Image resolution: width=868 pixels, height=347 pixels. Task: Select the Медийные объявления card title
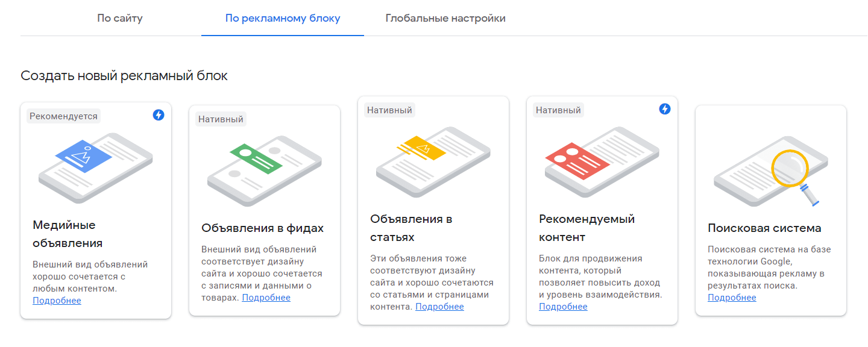pyautogui.click(x=68, y=234)
